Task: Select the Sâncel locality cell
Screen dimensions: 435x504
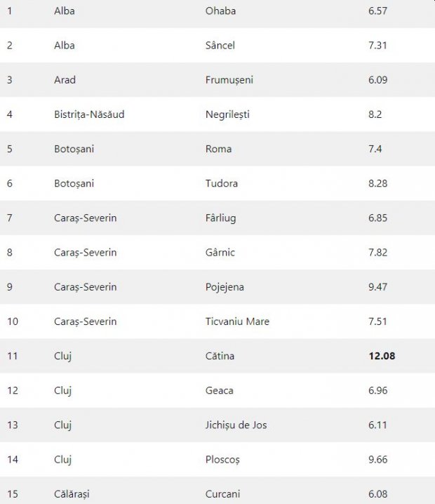Action: click(x=220, y=46)
